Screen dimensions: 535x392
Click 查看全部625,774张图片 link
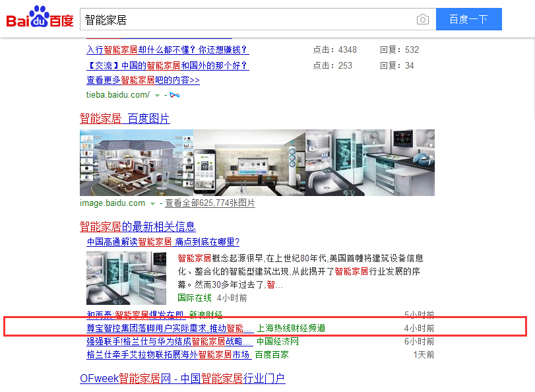pos(210,203)
